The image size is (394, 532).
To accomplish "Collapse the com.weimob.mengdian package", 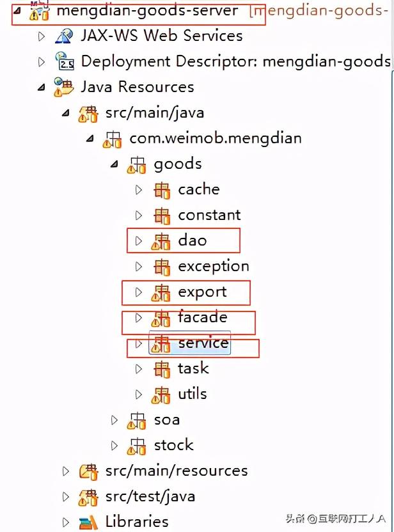I will point(90,139).
